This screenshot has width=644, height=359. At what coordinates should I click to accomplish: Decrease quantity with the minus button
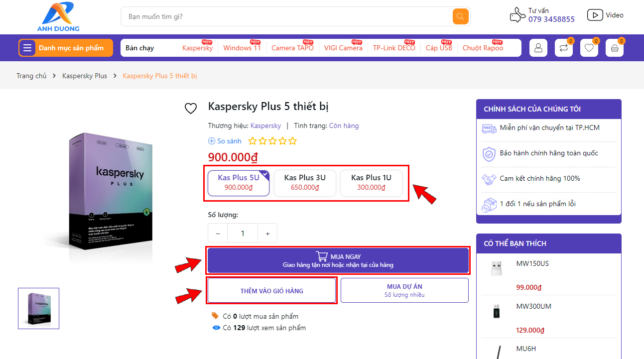218,233
